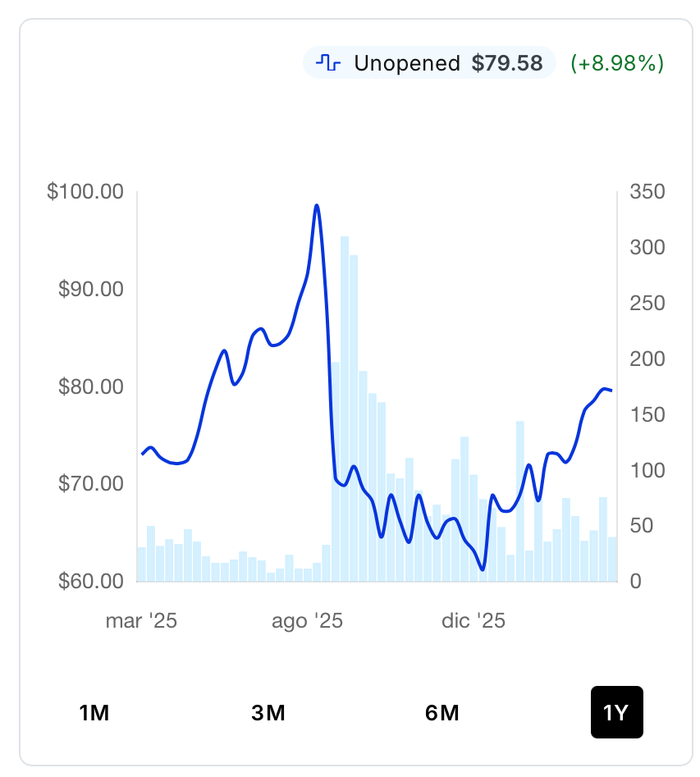Click the $100.00 price axis label
The height and width of the screenshot is (777, 700).
pos(85,192)
